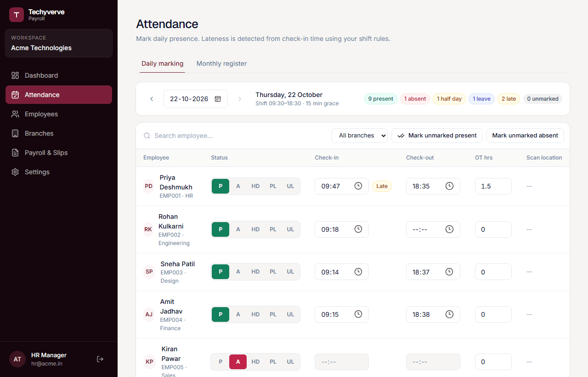Click the 2 late summary badge
588x377 pixels.
click(x=509, y=99)
